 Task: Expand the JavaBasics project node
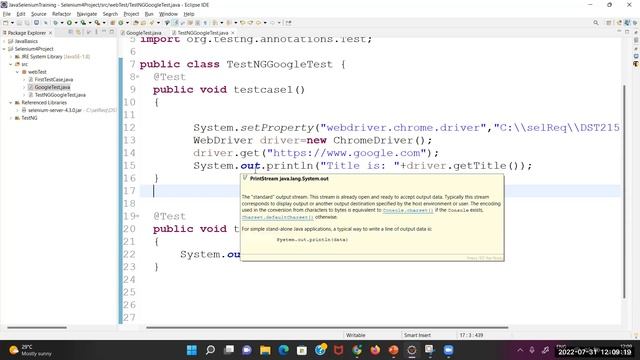(x=4, y=41)
